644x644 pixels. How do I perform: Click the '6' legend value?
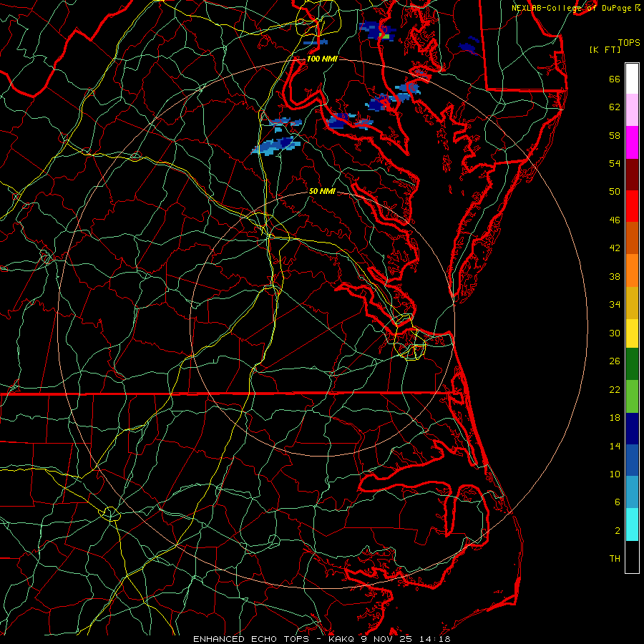pyautogui.click(x=618, y=502)
